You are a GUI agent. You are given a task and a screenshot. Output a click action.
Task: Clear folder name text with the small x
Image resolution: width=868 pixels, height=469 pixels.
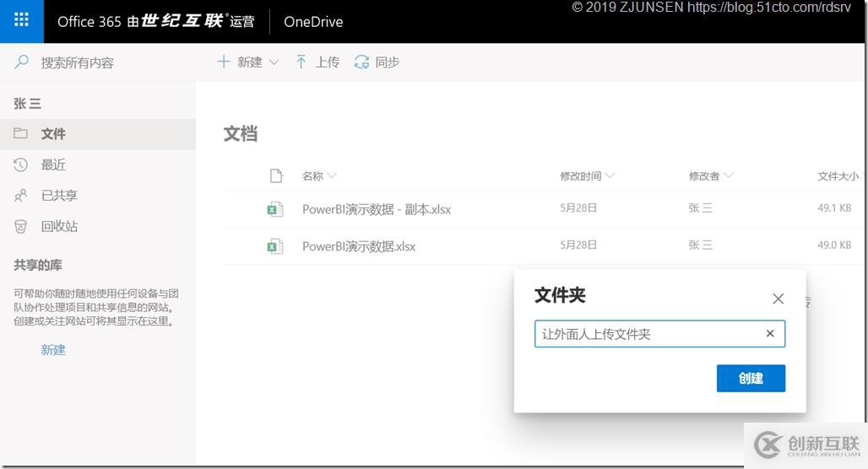(x=770, y=333)
